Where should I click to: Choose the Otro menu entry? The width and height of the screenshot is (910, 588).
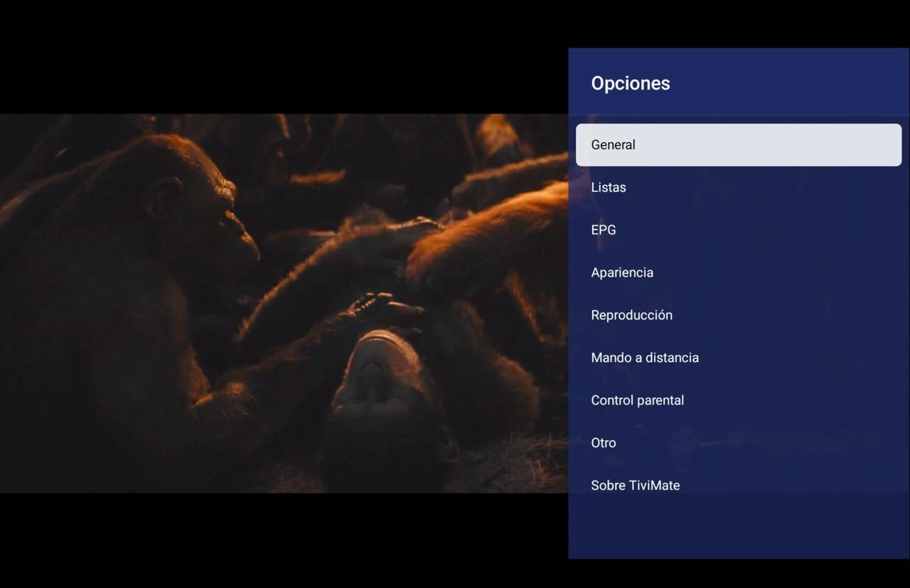[739, 443]
